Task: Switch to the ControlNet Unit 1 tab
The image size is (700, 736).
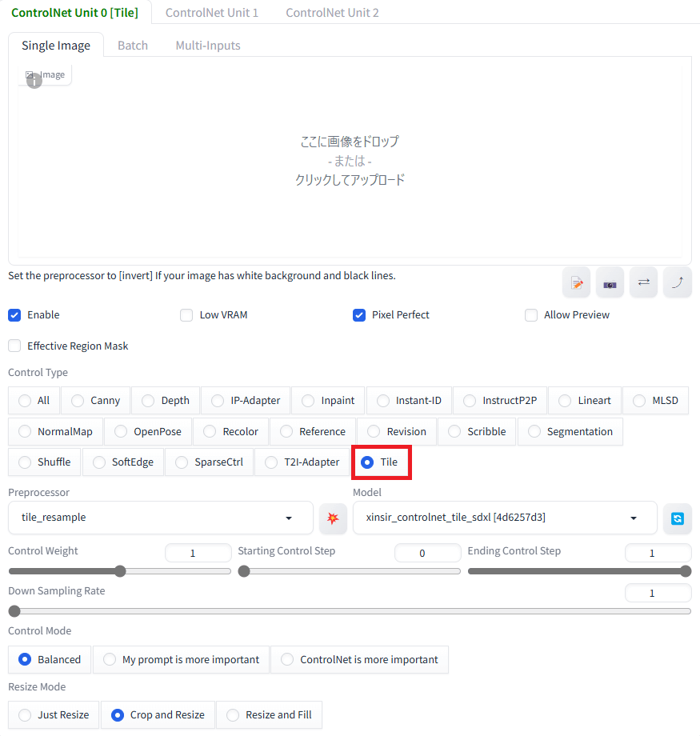Action: [212, 13]
